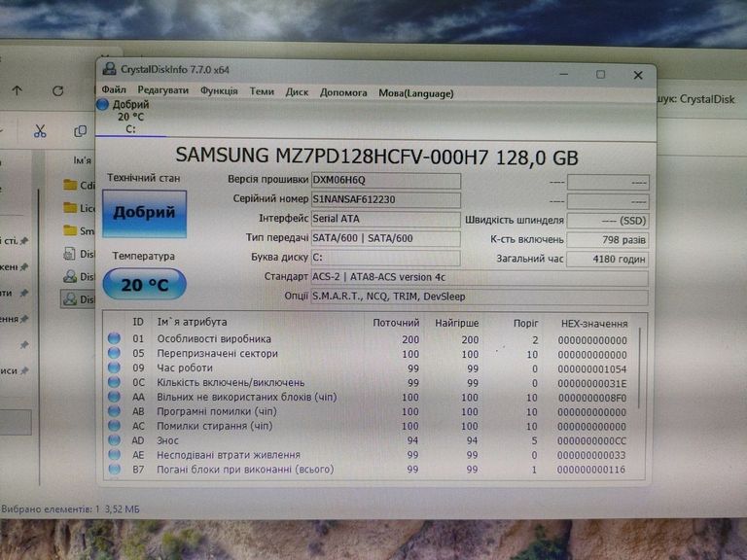Click the Explorer search box
The width and height of the screenshot is (747, 560).
pyautogui.click(x=699, y=99)
